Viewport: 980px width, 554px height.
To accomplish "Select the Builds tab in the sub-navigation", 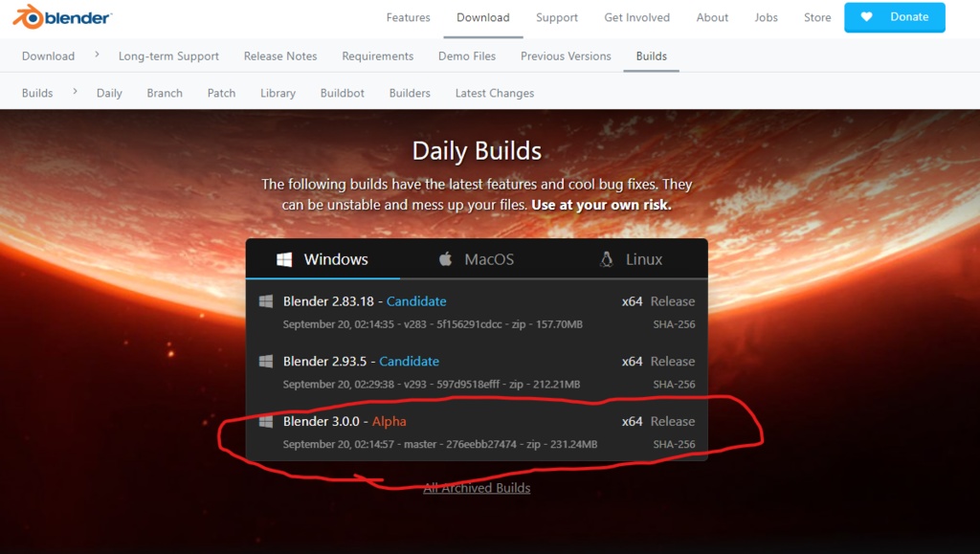I will (x=651, y=55).
